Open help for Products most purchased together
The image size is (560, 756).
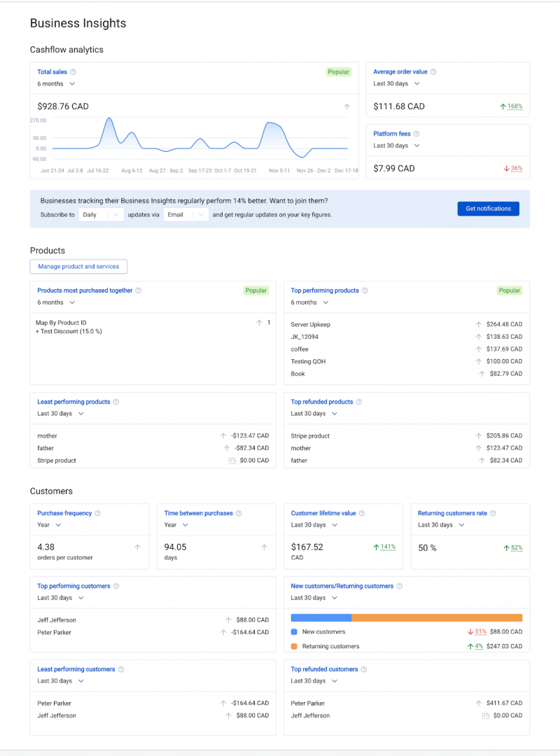(x=140, y=290)
